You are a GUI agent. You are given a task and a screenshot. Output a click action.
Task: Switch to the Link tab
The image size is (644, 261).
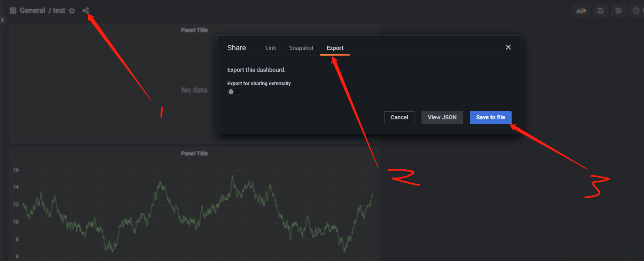(270, 48)
